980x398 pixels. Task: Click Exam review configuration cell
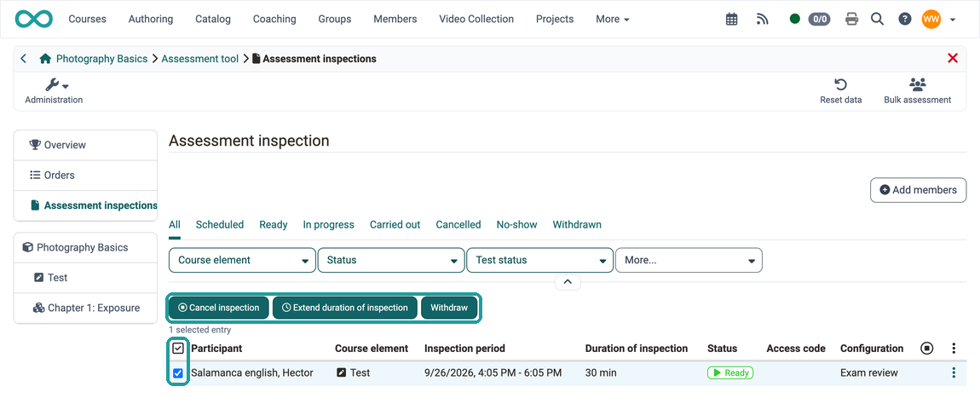coord(868,373)
